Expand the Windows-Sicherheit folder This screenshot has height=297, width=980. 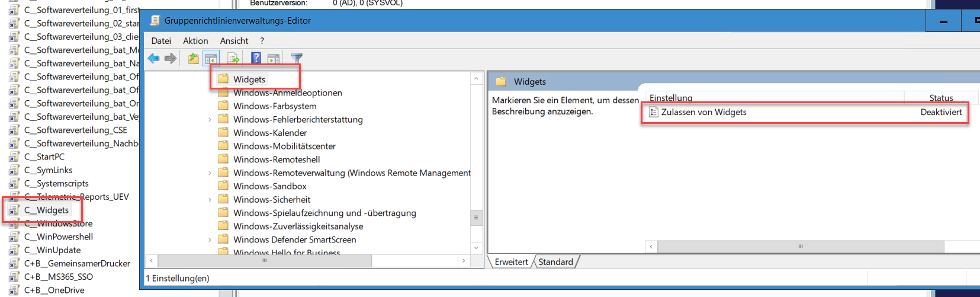(x=210, y=200)
